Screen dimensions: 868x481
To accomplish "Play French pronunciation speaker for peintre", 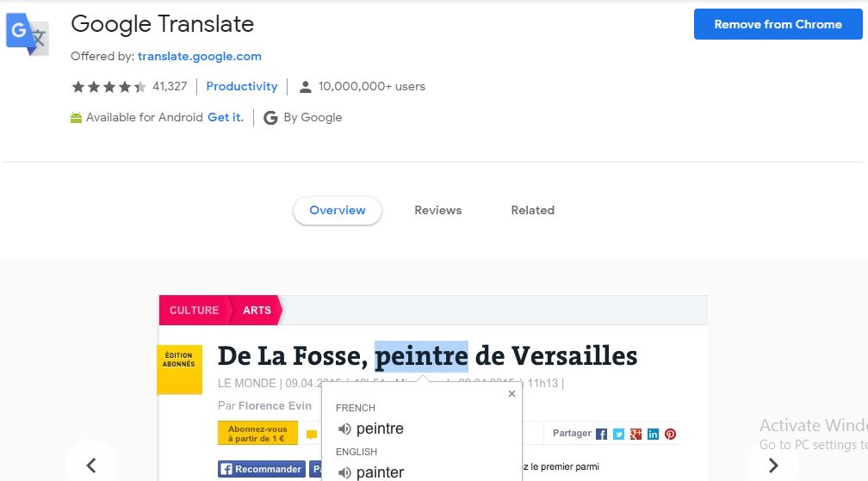I will point(344,429).
